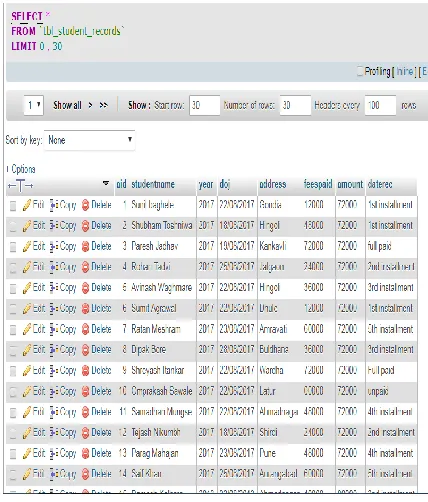
Task: Click the Headers every input field
Action: (x=380, y=105)
